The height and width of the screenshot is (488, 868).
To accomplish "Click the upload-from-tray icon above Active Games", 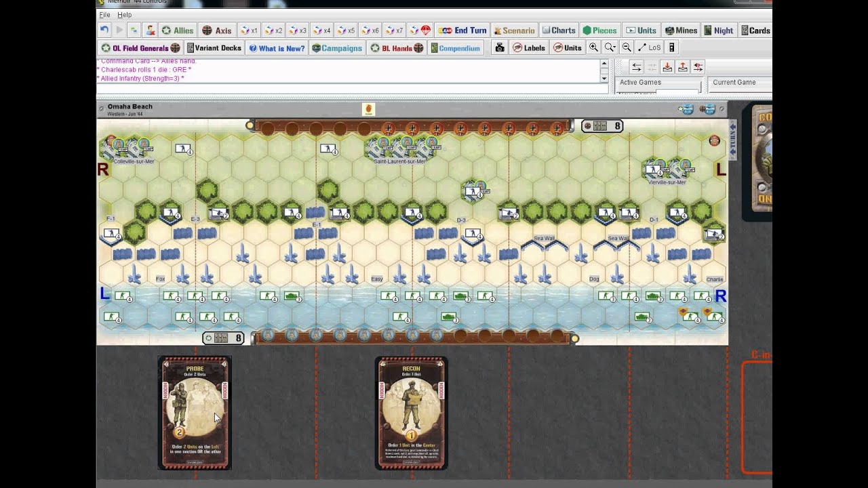I will point(683,66).
